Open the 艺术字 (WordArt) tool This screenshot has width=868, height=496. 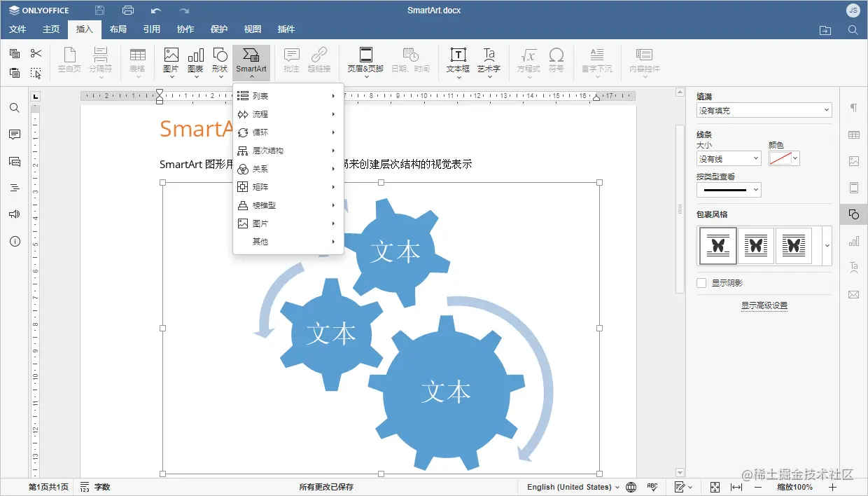pyautogui.click(x=489, y=60)
